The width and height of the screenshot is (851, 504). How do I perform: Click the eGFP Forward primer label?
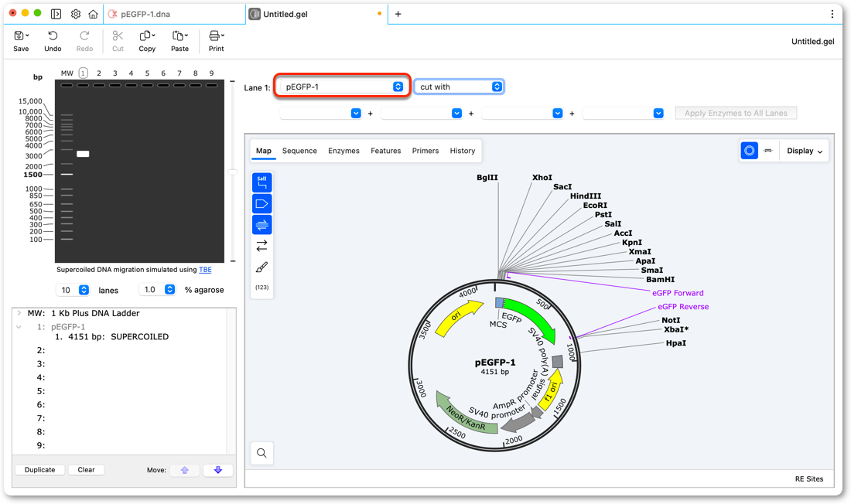click(678, 293)
